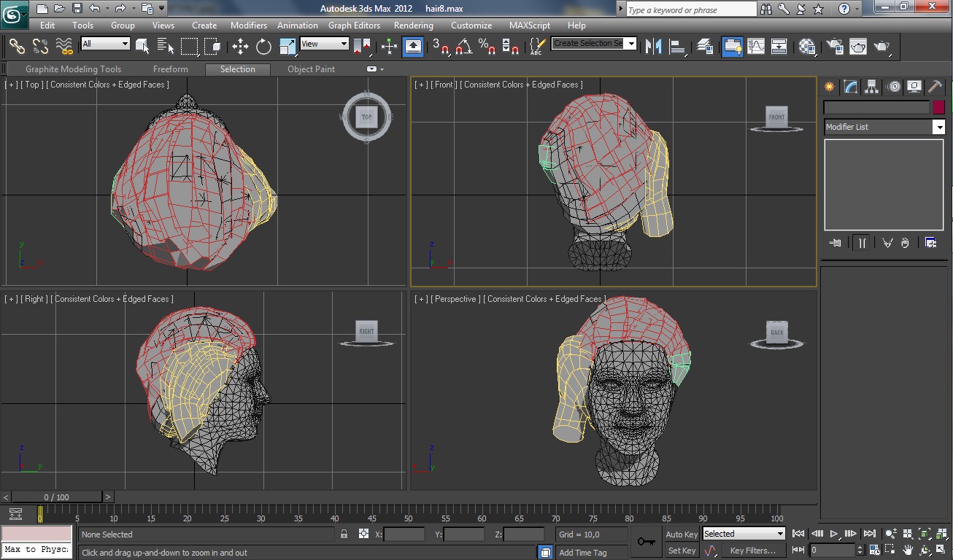Select the Select and Rotate tool
Screen dimensions: 953x560
point(263,47)
